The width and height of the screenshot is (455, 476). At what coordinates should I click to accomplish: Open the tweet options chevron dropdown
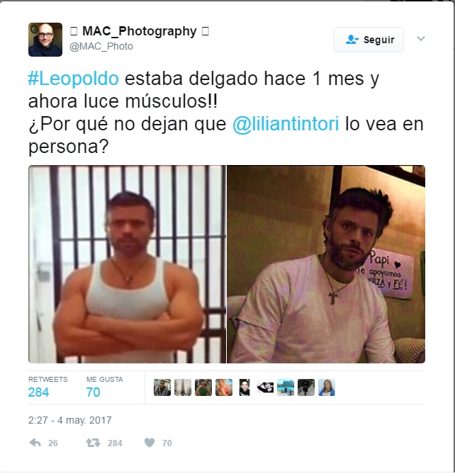coord(421,38)
